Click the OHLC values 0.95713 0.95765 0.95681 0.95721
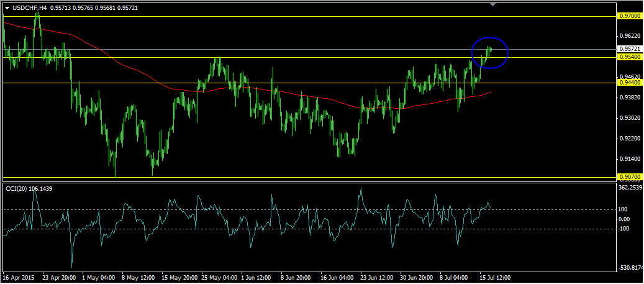644x284 pixels. pos(94,8)
